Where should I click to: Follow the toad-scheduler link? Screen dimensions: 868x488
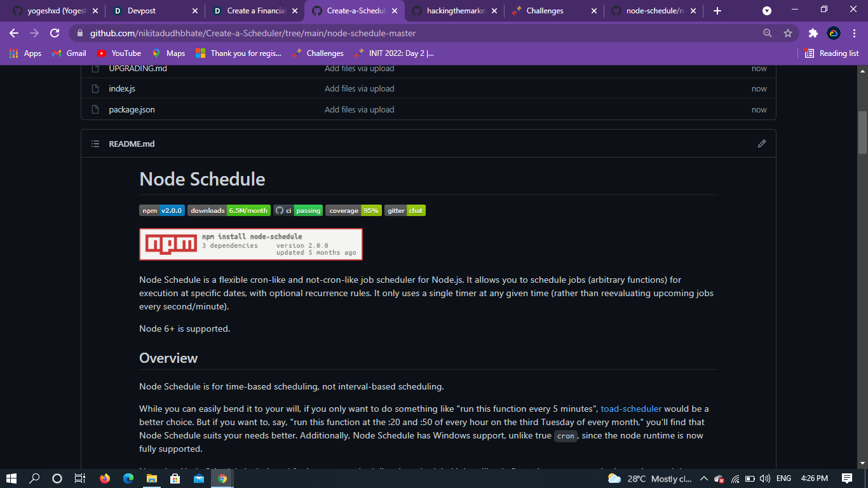631,409
